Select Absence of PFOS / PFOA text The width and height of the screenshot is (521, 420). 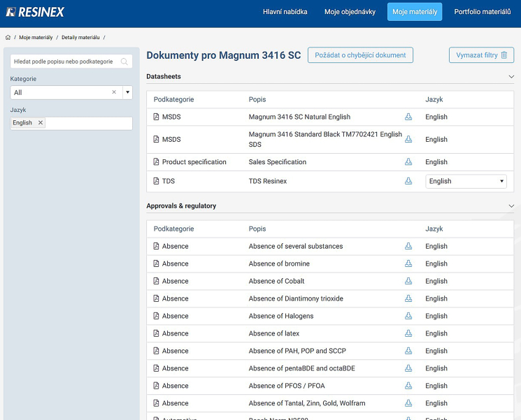(x=287, y=386)
